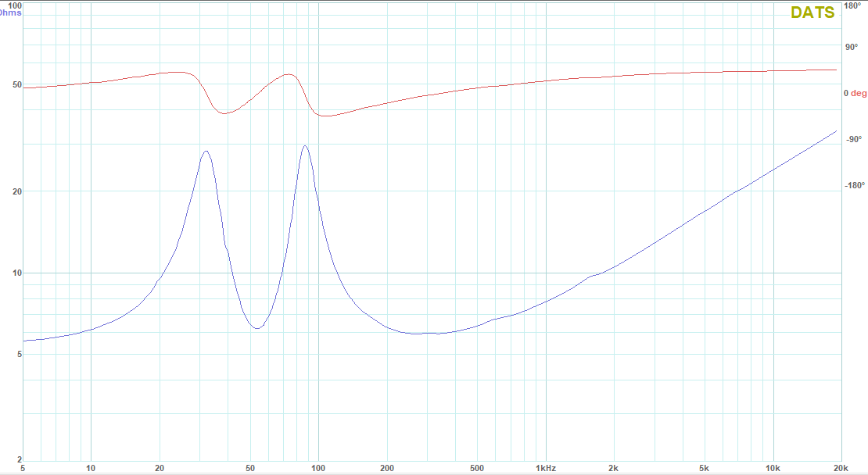Click the 90° phase axis label
The height and width of the screenshot is (475, 868).
(851, 47)
